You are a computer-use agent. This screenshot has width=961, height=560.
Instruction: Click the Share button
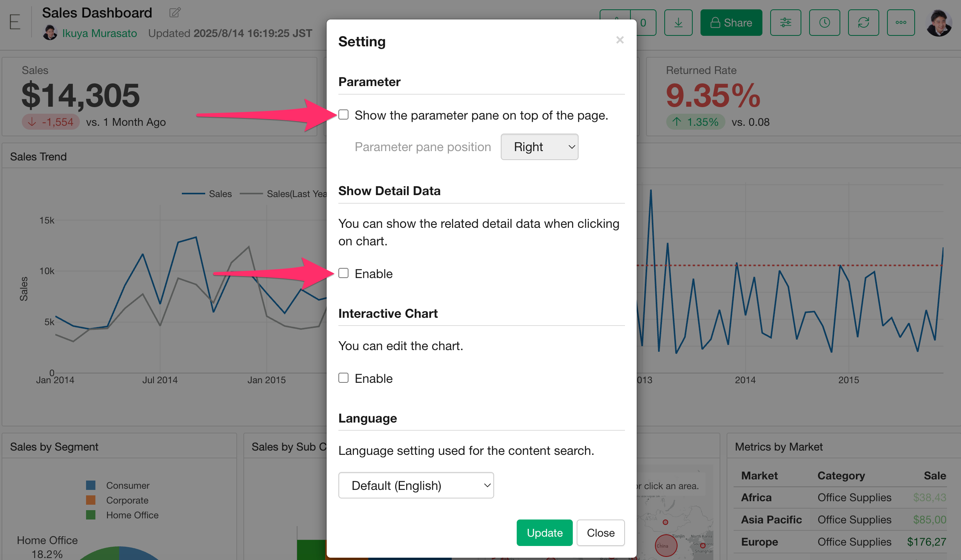tap(731, 23)
